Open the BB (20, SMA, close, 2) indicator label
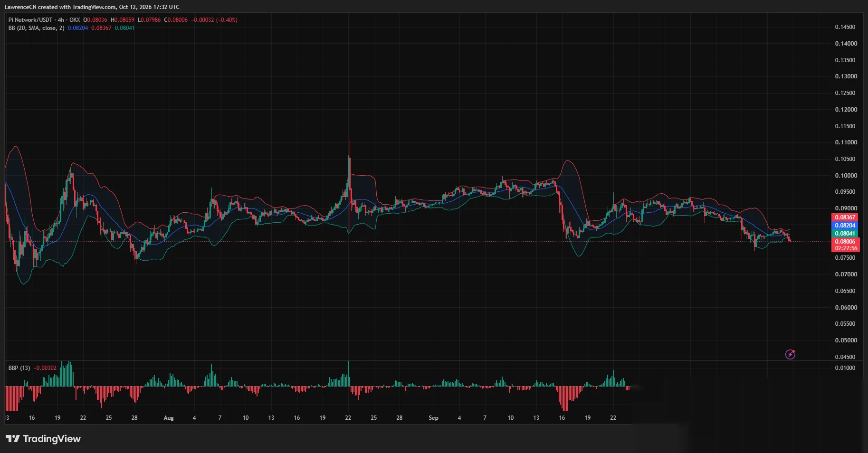The width and height of the screenshot is (868, 453). 36,28
